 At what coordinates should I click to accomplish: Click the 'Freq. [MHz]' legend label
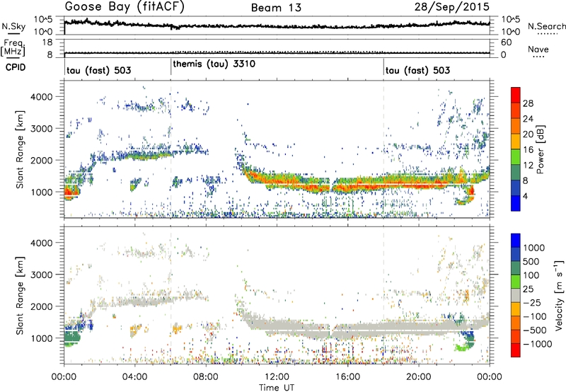click(13, 47)
